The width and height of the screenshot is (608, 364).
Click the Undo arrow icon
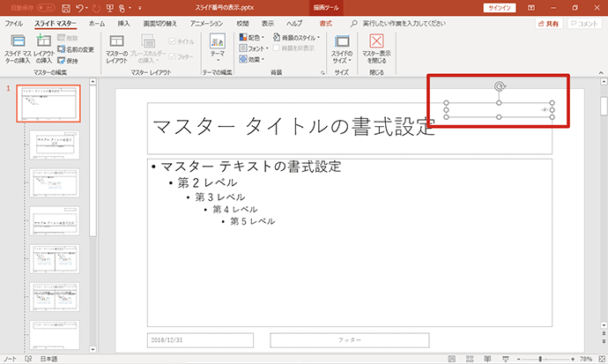click(x=79, y=8)
